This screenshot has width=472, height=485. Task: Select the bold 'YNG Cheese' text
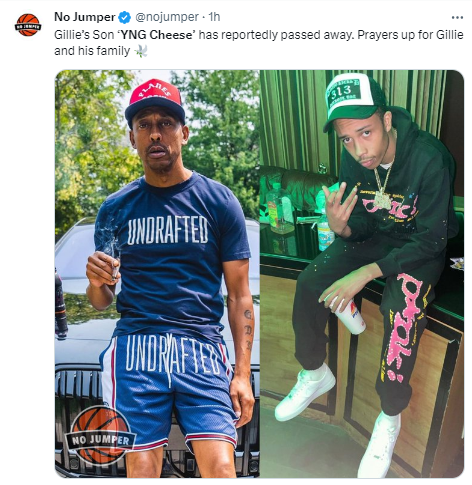156,35
